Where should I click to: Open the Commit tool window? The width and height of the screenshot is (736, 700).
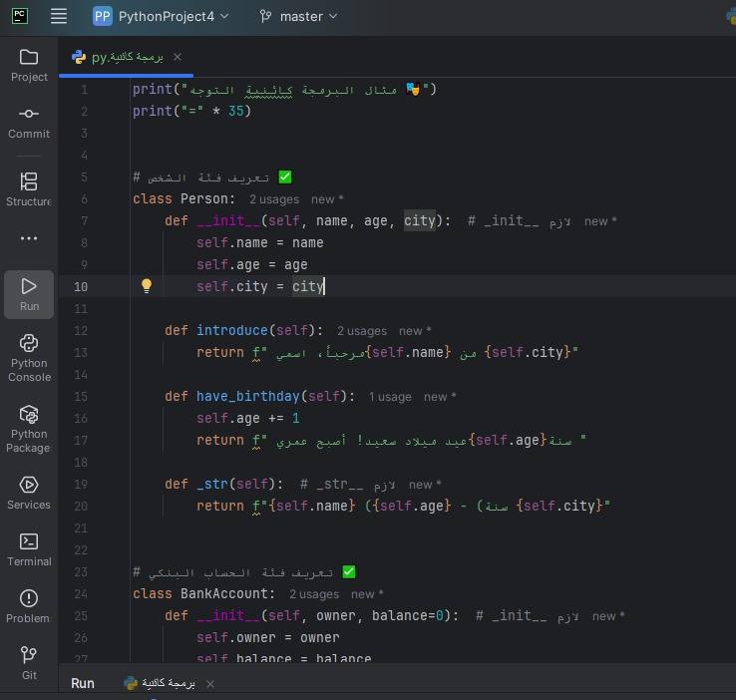click(29, 124)
